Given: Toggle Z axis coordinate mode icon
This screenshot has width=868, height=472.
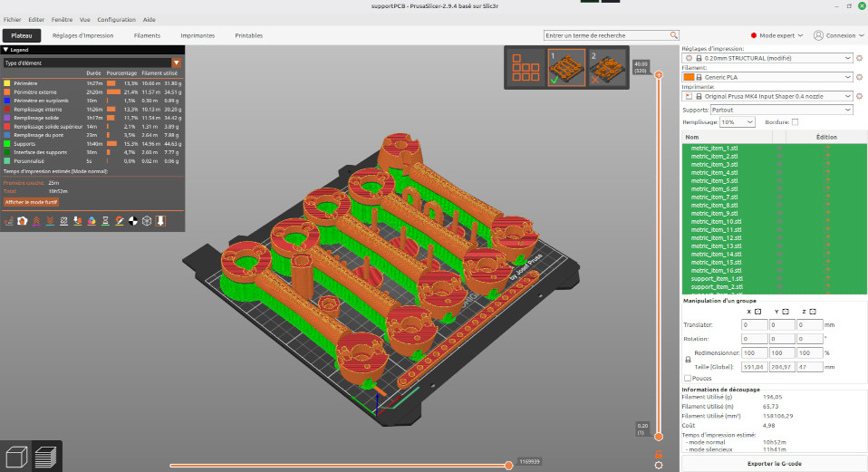Looking at the screenshot, I should click(813, 312).
